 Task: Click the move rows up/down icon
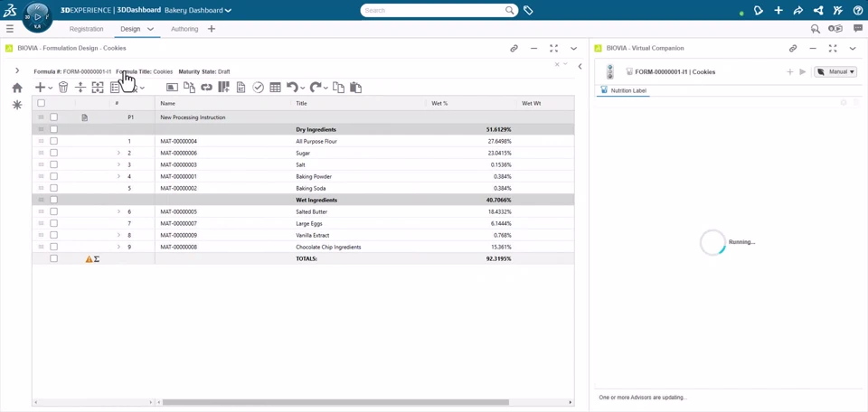pyautogui.click(x=80, y=88)
